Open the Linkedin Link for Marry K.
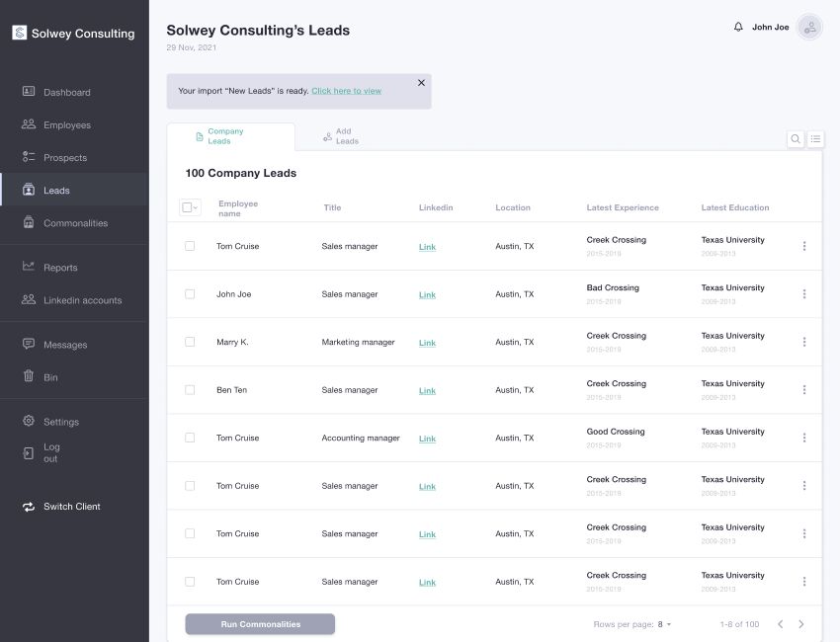Image resolution: width=840 pixels, height=642 pixels. coord(427,343)
